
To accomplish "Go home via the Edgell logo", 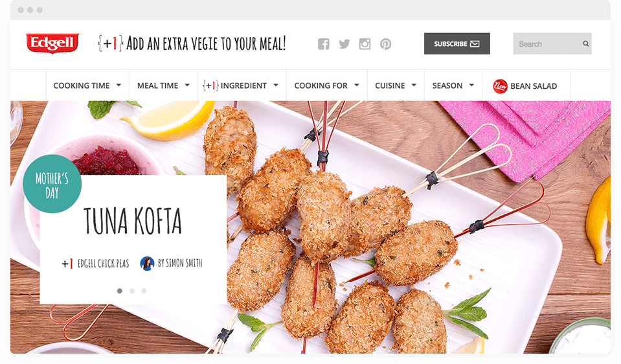I will [52, 43].
